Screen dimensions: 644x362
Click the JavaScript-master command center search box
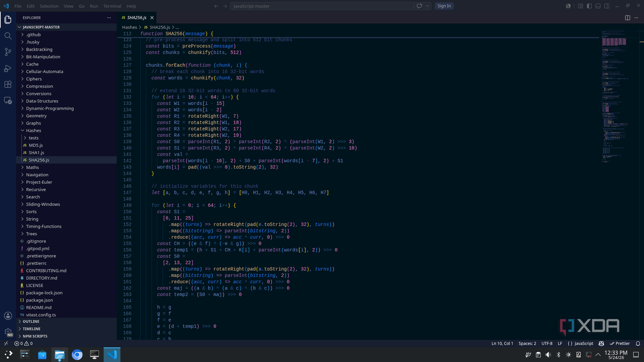(322, 6)
